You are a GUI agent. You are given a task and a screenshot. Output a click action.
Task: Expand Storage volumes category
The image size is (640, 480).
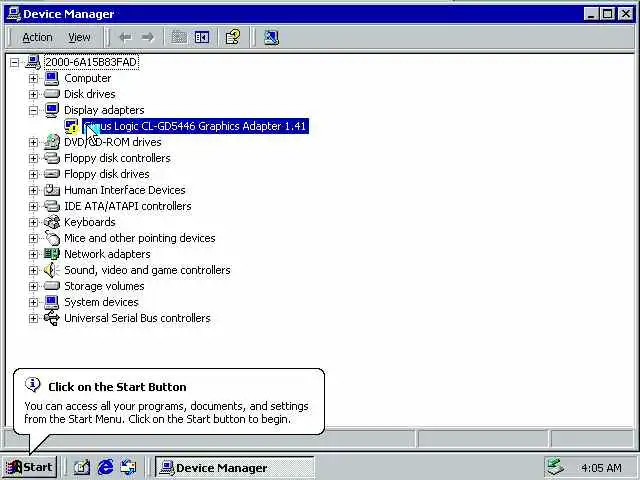pyautogui.click(x=33, y=286)
